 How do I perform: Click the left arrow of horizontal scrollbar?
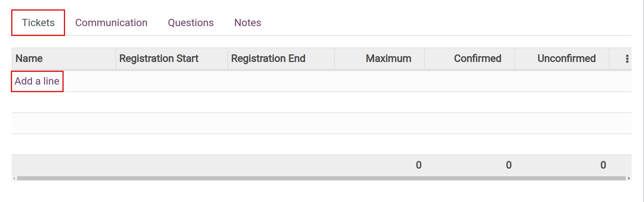[14, 178]
